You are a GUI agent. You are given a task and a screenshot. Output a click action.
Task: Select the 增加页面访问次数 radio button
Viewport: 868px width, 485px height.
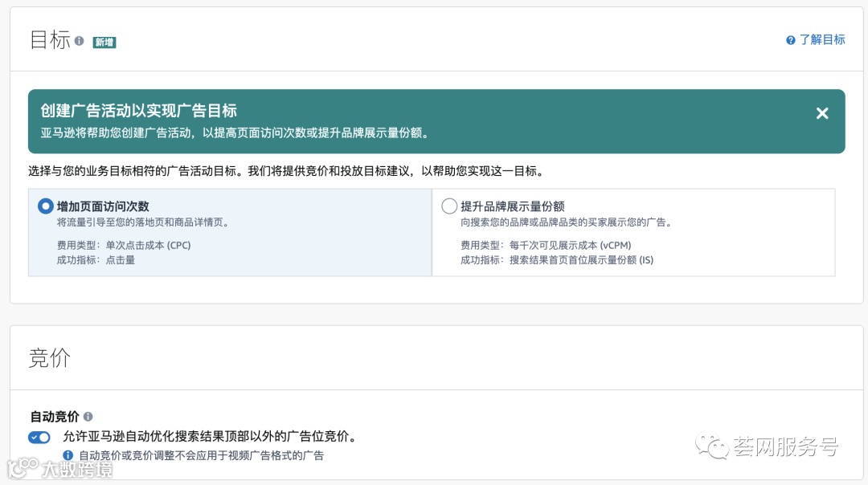pos(45,206)
